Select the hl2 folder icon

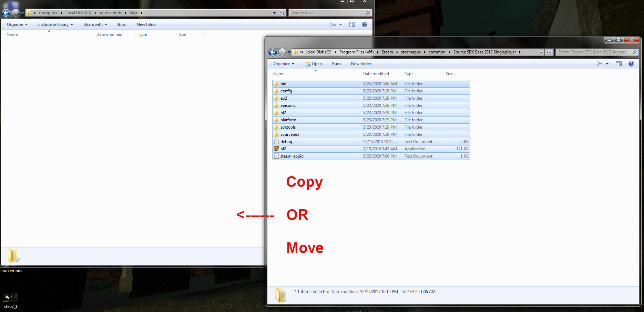[276, 113]
